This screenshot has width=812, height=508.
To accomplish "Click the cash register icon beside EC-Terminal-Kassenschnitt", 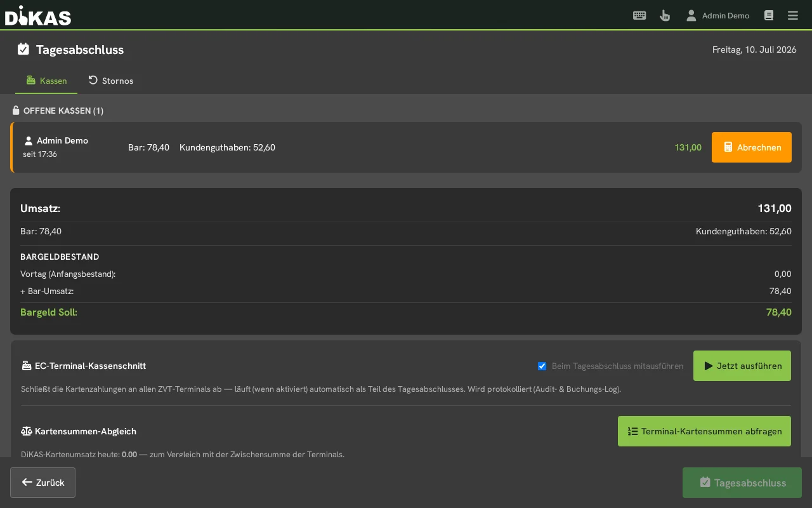I will click(26, 366).
